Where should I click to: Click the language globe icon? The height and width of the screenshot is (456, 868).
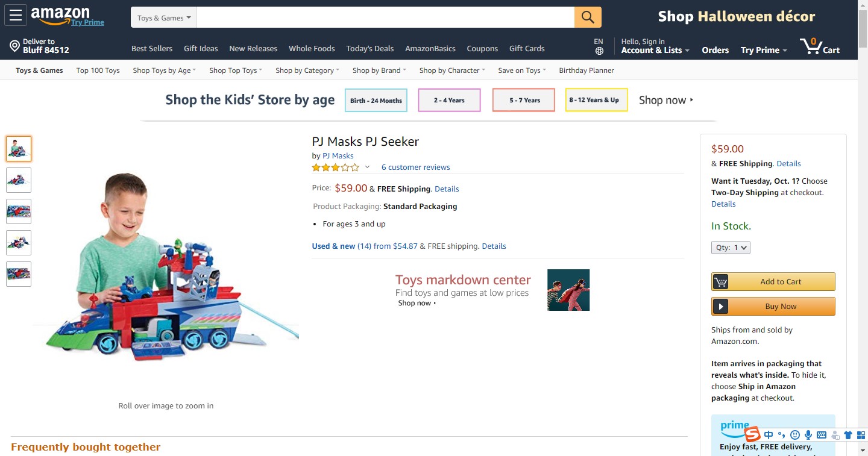(599, 51)
